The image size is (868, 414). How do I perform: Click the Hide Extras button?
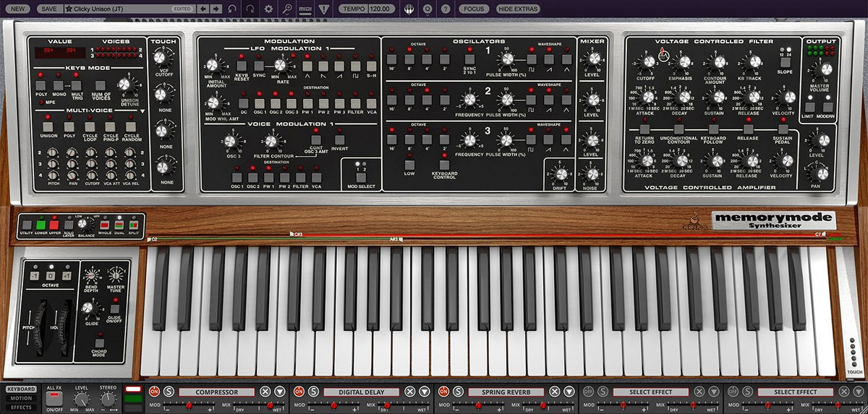pos(518,9)
